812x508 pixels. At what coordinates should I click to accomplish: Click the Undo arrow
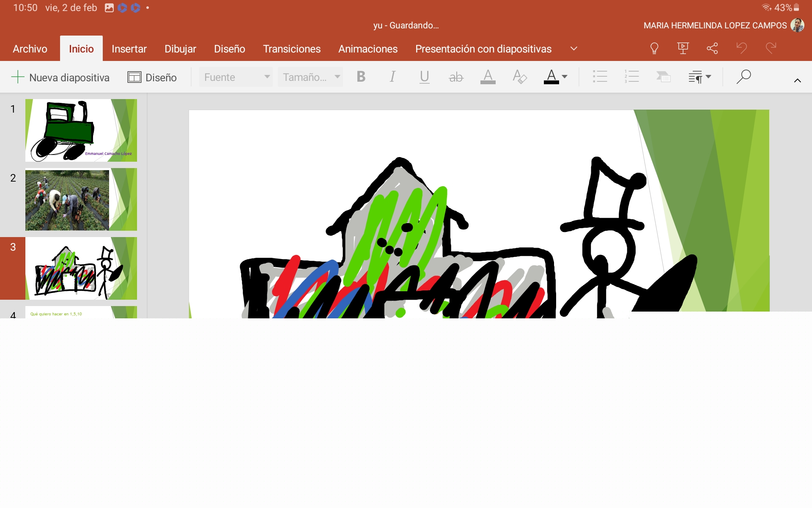741,48
